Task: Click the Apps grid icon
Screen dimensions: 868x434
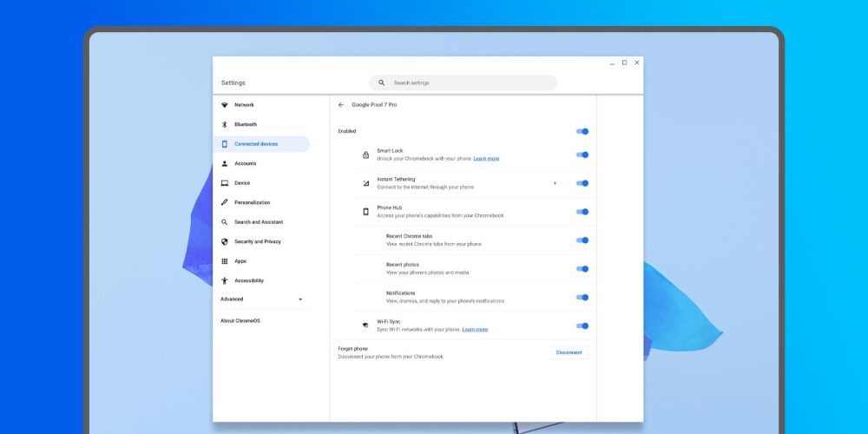Action: pos(225,261)
